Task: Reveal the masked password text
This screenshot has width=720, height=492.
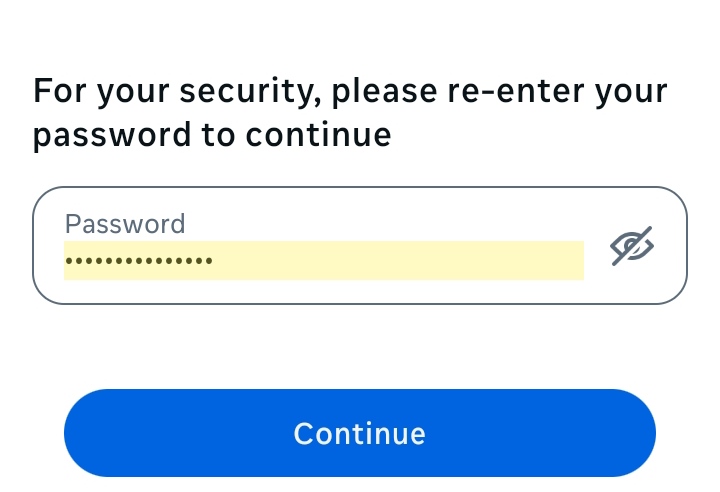Action: pos(632,246)
